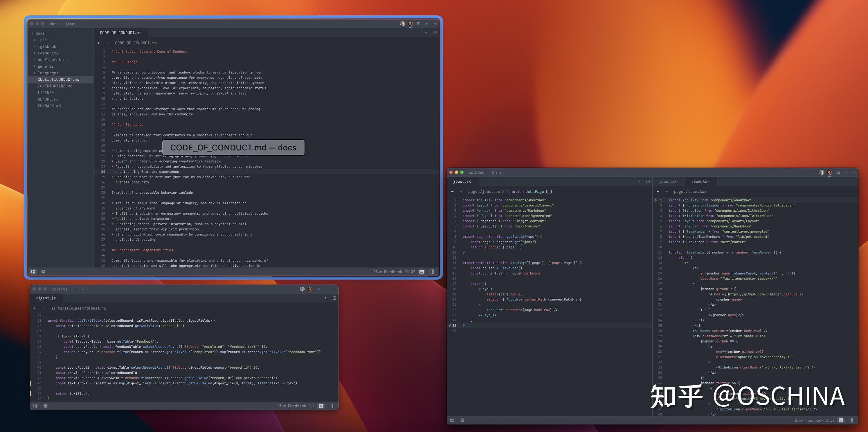The height and width of the screenshot is (432, 868).
Task: Click split pane icon in CODE_OF_CONDUCT.md tab bar
Action: (435, 33)
